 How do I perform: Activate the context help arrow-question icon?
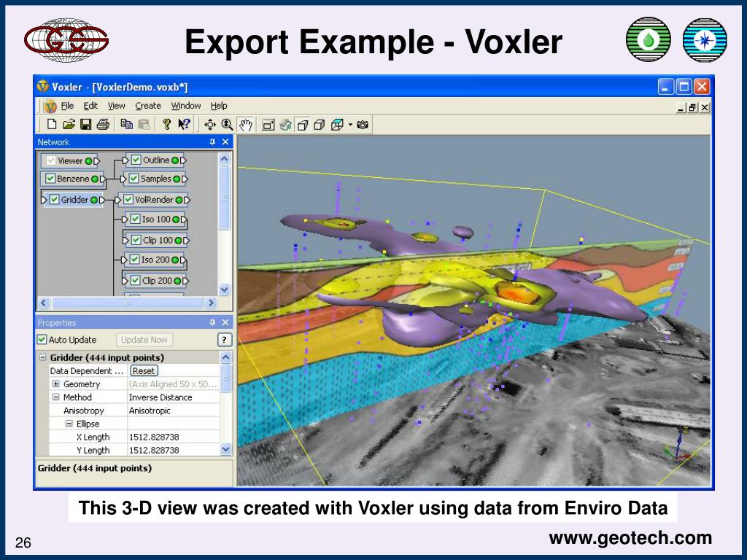pos(184,124)
